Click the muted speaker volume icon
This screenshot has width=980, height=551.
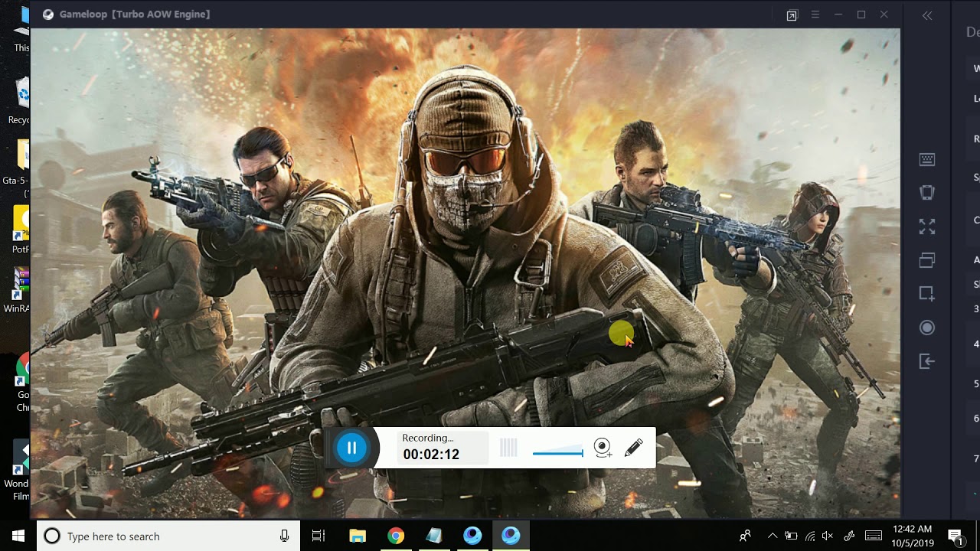828,536
